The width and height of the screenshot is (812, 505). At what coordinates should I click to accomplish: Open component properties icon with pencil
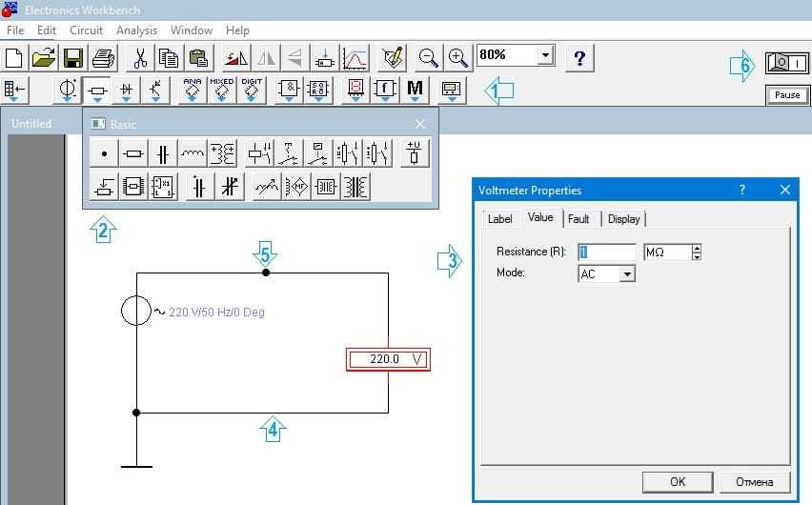(392, 58)
